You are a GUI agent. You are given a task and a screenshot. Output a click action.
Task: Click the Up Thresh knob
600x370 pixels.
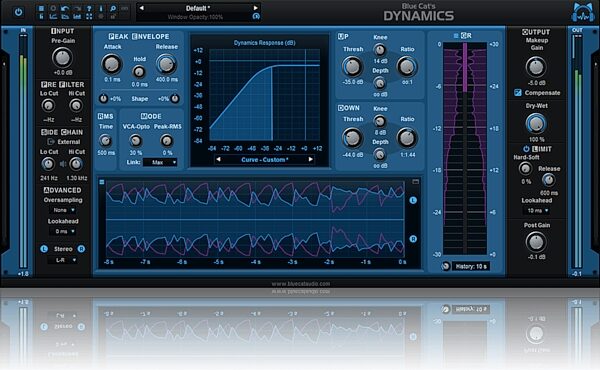[352, 67]
